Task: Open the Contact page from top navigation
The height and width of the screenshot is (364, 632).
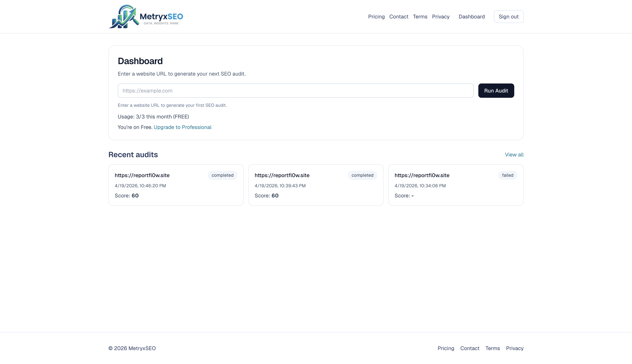Action: tap(399, 17)
